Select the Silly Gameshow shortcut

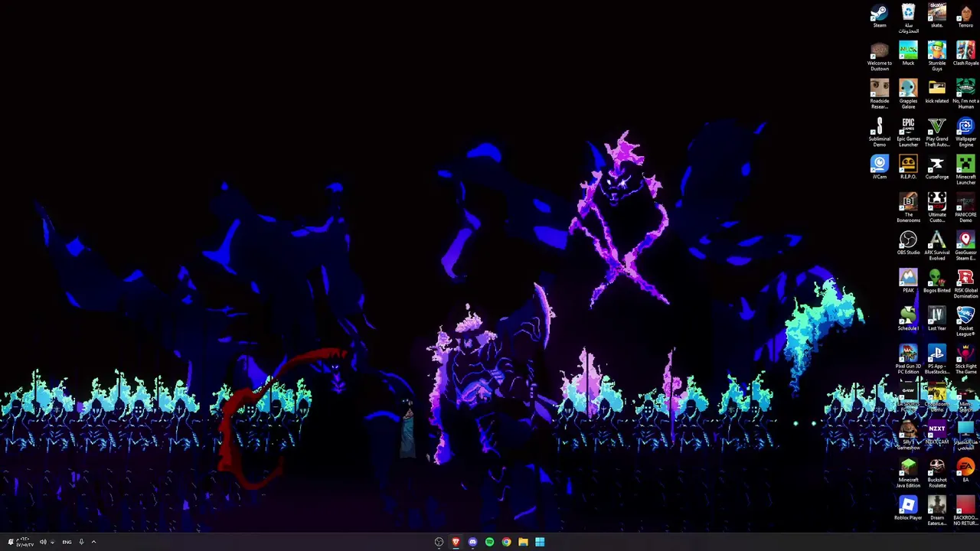[908, 435]
